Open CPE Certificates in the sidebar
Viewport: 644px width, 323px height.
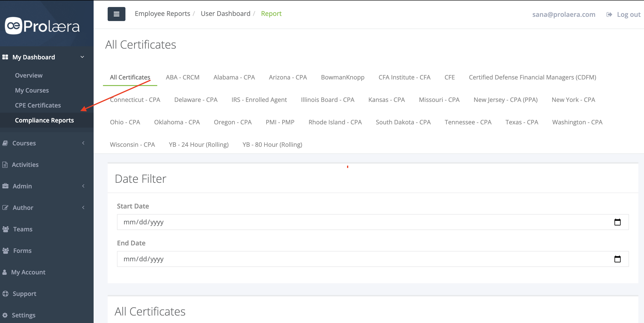pyautogui.click(x=38, y=105)
